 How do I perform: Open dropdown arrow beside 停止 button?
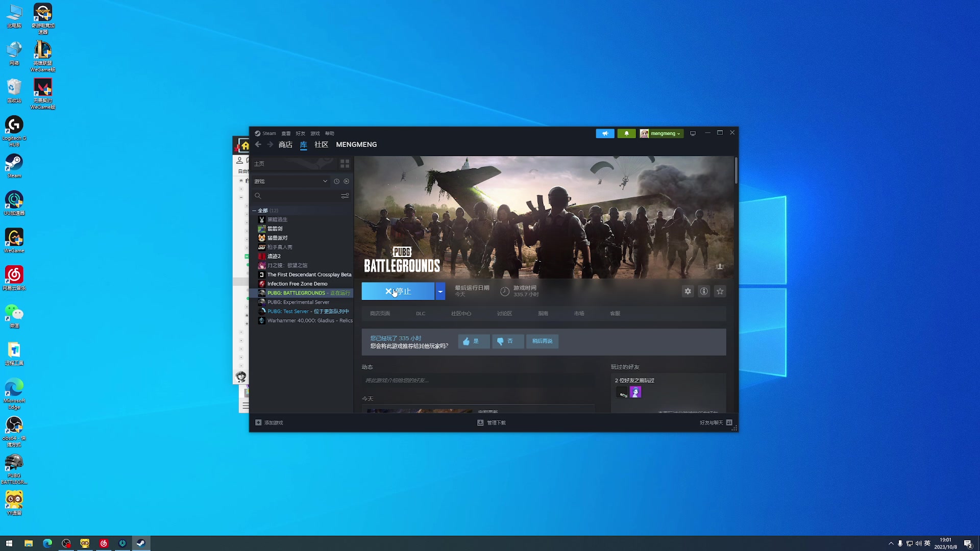tap(440, 291)
